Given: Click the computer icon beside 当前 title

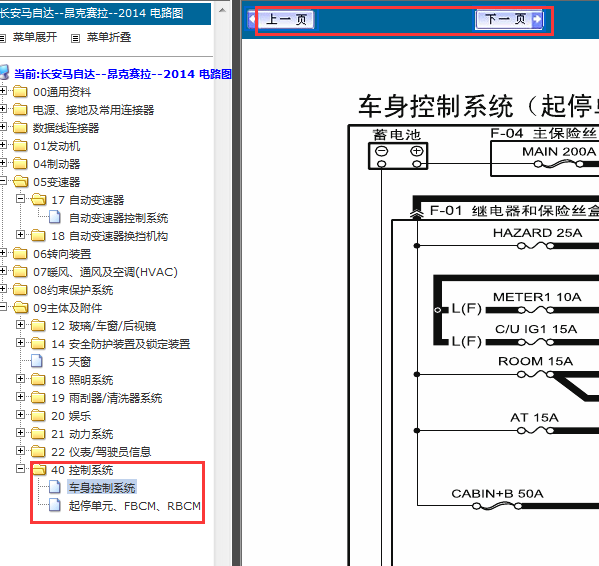Looking at the screenshot, I should (4, 72).
